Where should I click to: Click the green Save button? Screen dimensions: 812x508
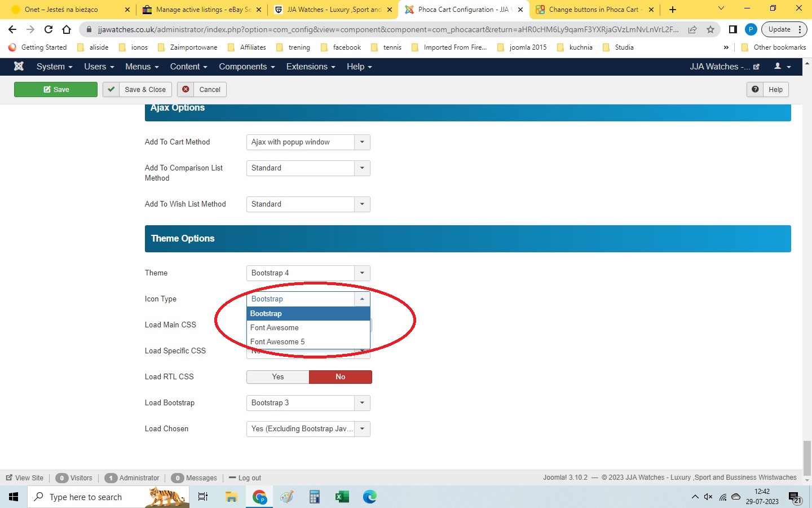[x=56, y=89]
